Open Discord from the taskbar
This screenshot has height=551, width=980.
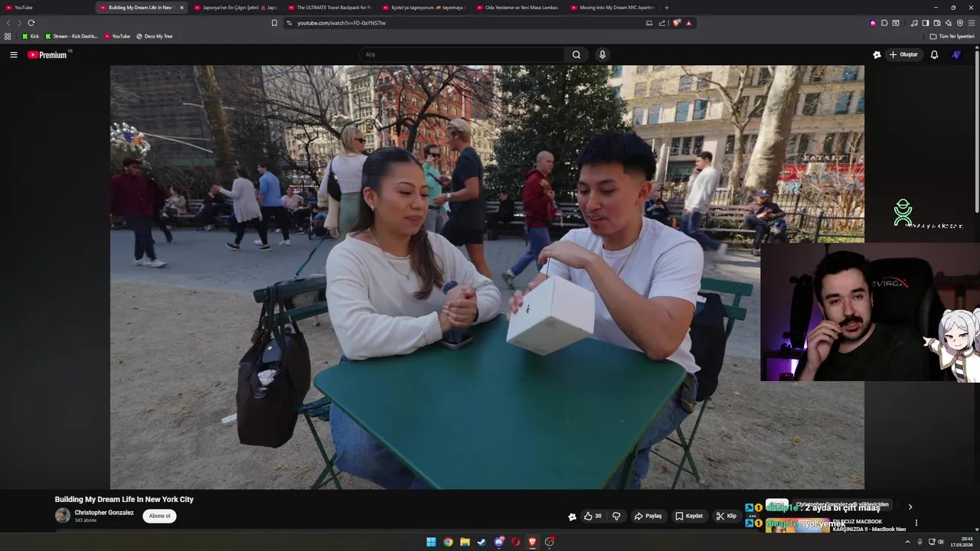point(498,542)
